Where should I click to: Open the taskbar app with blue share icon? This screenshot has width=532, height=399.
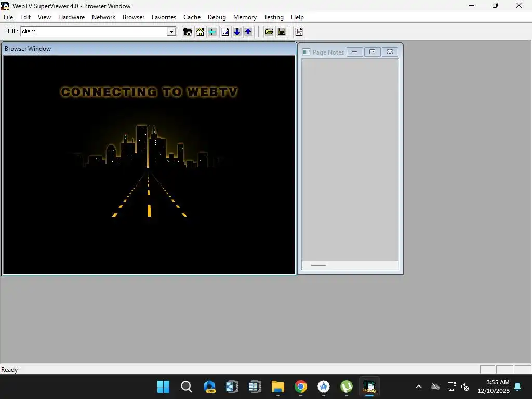[232, 387]
